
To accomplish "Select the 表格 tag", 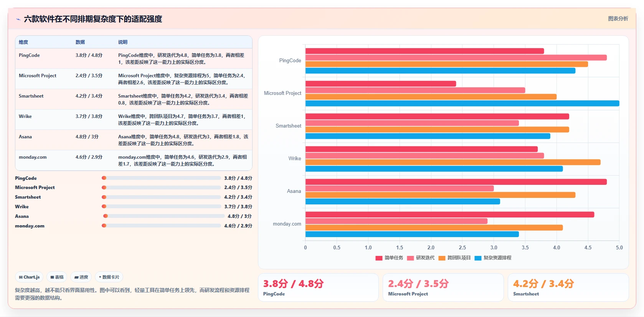I will [57, 277].
